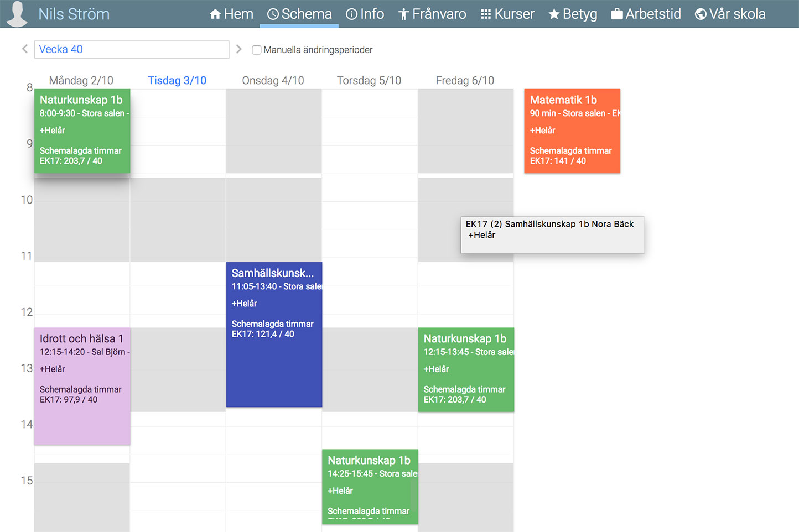The height and width of the screenshot is (532, 799).
Task: Open the Idrott och hälsa 1 lesson
Action: point(82,386)
